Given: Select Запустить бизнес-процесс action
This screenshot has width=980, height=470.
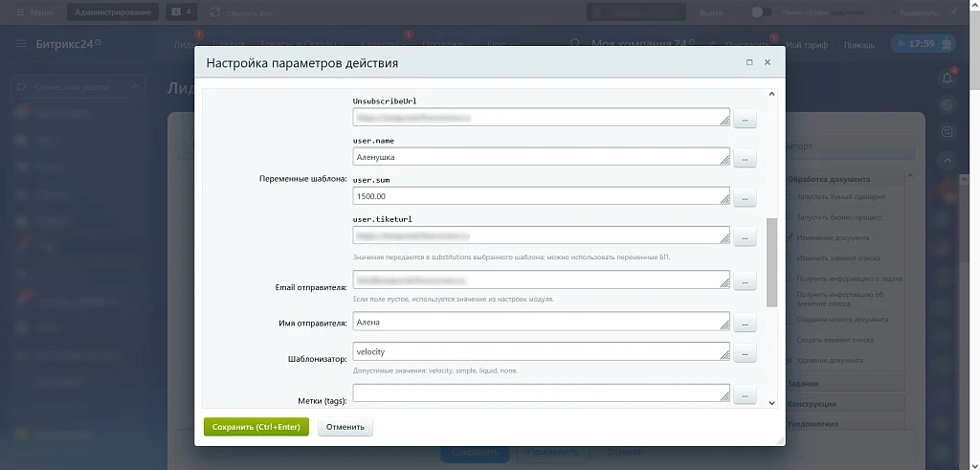Looking at the screenshot, I should 838,217.
